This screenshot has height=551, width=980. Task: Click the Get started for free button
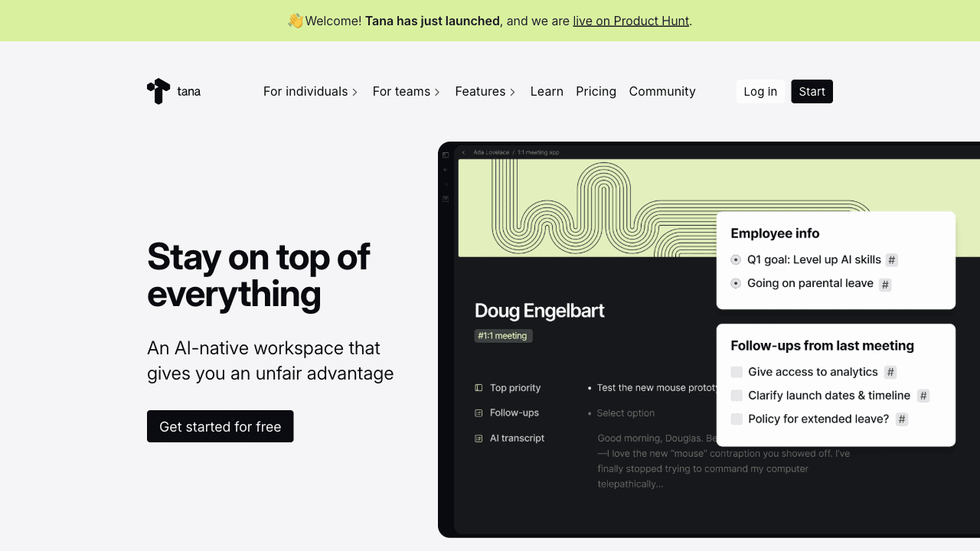pyautogui.click(x=220, y=426)
